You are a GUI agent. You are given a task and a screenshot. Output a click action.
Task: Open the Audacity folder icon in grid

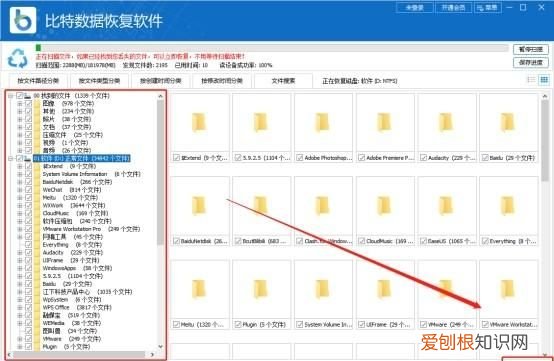(x=446, y=122)
